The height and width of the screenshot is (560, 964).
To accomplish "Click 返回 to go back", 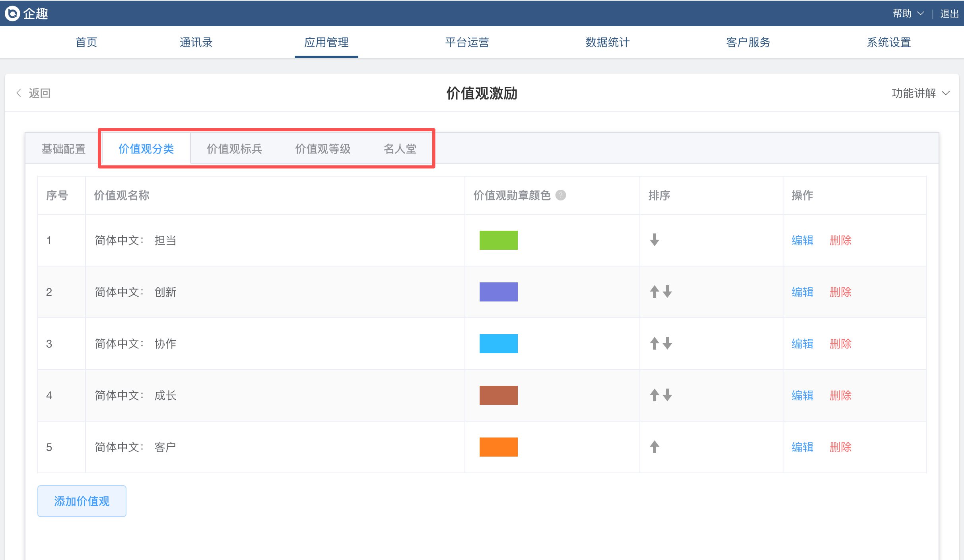I will [40, 93].
